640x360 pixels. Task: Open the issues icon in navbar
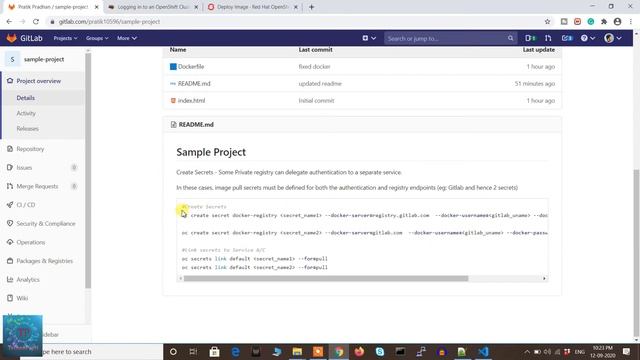[x=530, y=38]
